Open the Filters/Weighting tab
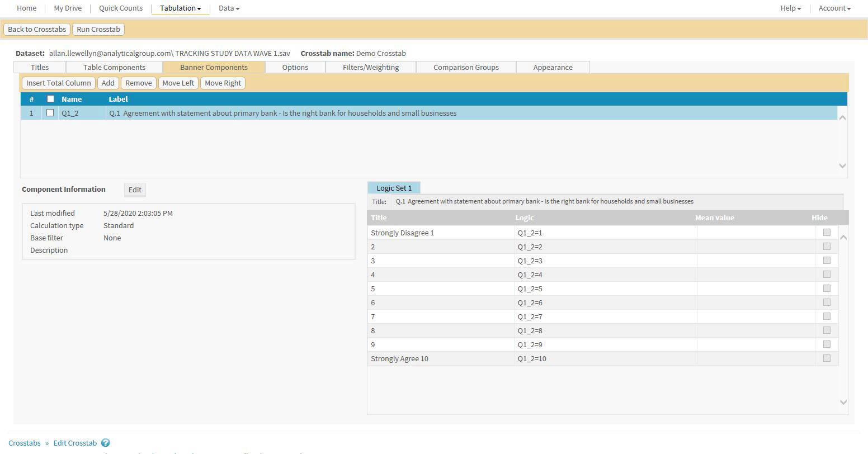The width and height of the screenshot is (868, 454). point(371,67)
